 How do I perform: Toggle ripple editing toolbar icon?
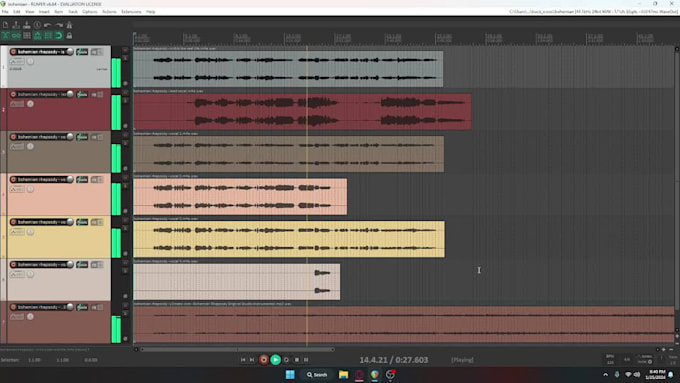coord(26,36)
